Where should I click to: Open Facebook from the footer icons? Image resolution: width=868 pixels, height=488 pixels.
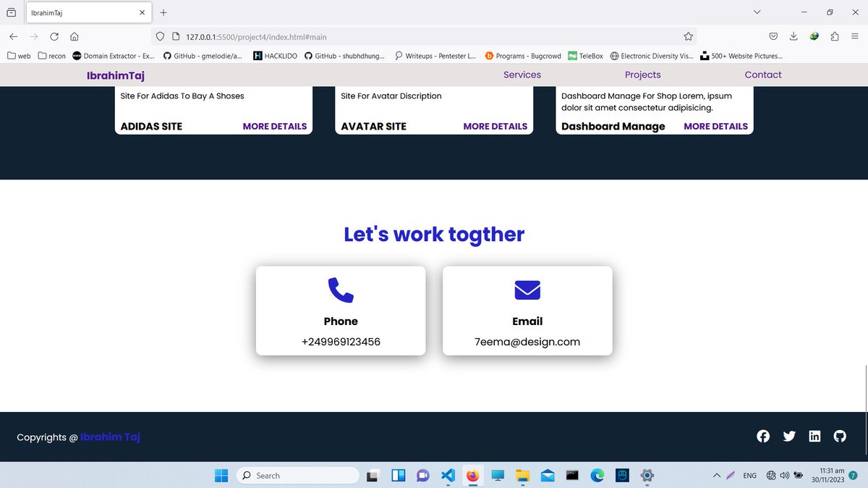(763, 436)
